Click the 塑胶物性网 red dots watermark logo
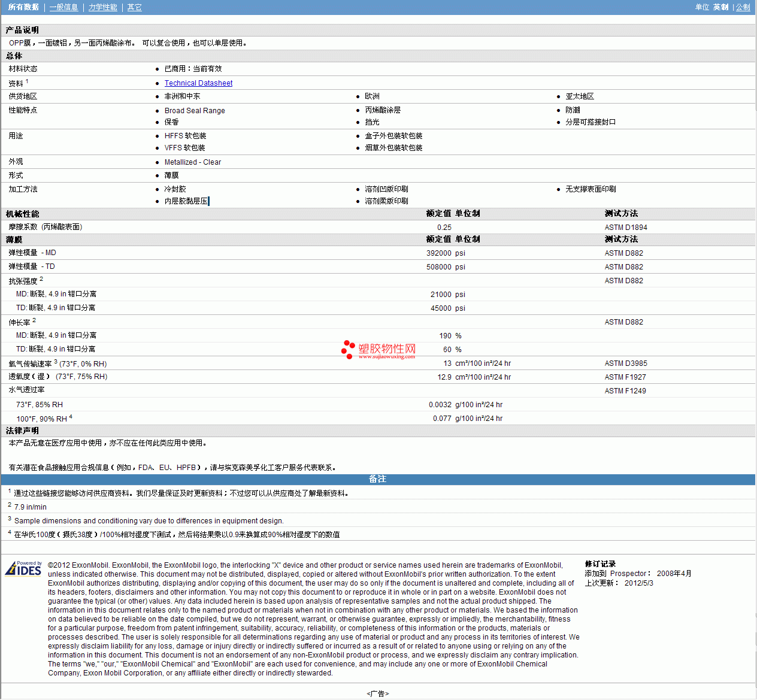 tap(348, 350)
